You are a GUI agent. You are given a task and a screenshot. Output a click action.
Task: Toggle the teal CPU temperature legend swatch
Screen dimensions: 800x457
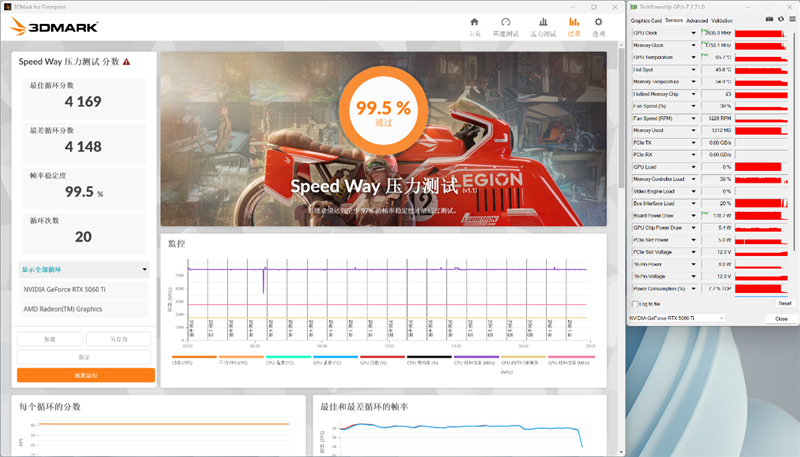coord(288,357)
